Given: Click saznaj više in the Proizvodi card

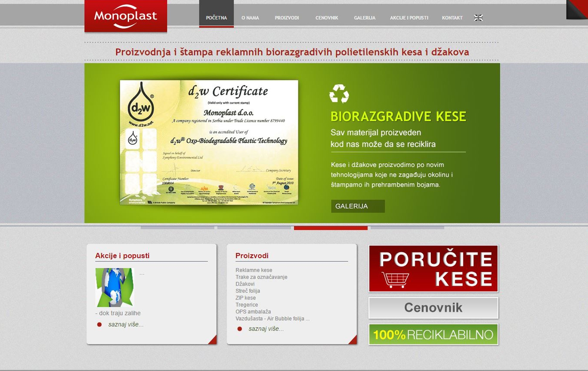Looking at the screenshot, I should coord(266,329).
